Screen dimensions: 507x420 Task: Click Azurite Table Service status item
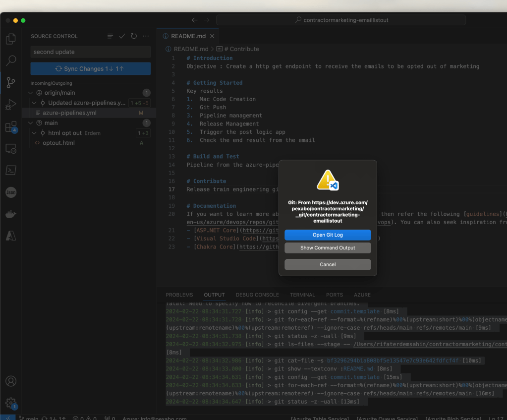pyautogui.click(x=320, y=418)
